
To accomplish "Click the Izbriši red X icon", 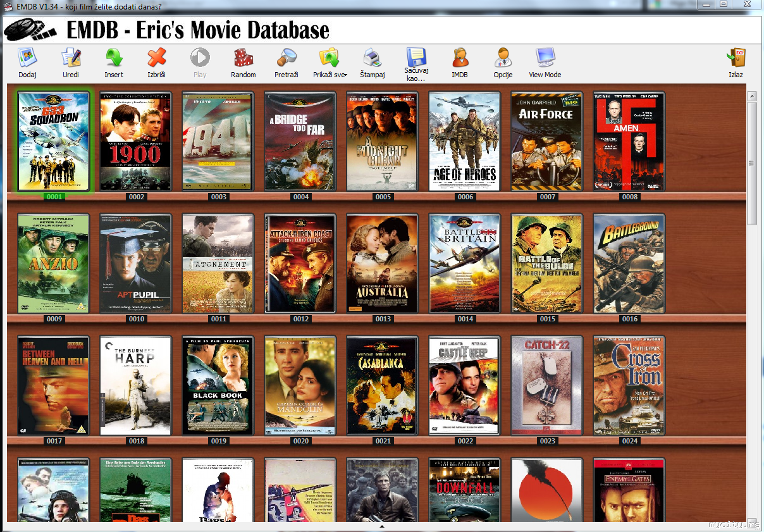I will (156, 58).
